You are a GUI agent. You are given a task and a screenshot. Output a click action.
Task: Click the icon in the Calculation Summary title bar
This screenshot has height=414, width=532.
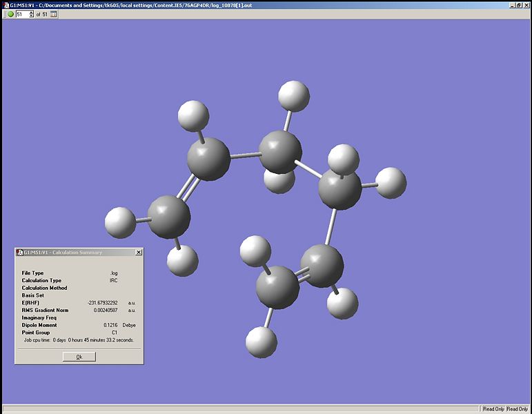[x=19, y=252]
